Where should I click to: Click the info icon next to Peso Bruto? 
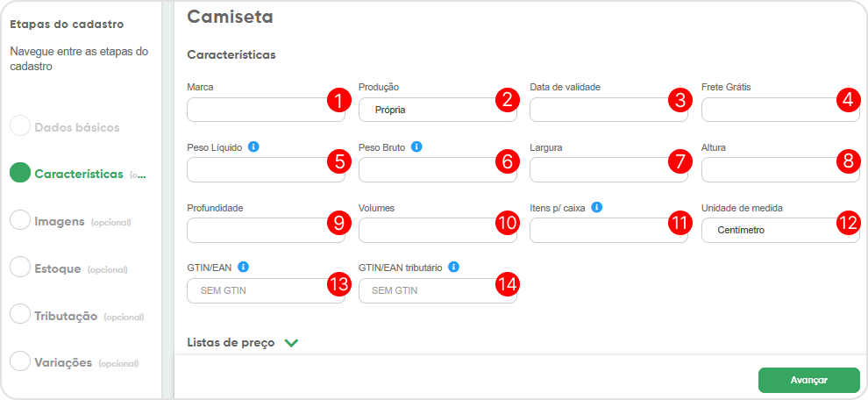[x=416, y=146]
